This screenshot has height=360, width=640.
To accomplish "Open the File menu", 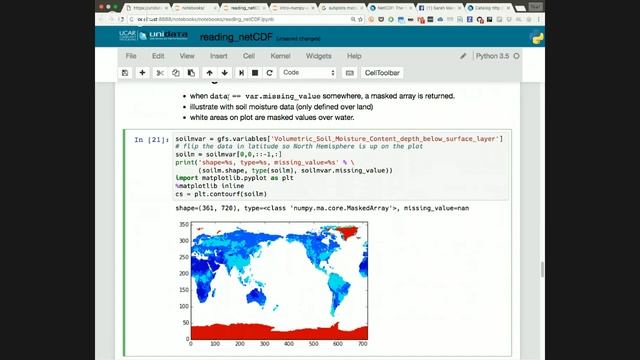I will [131, 56].
